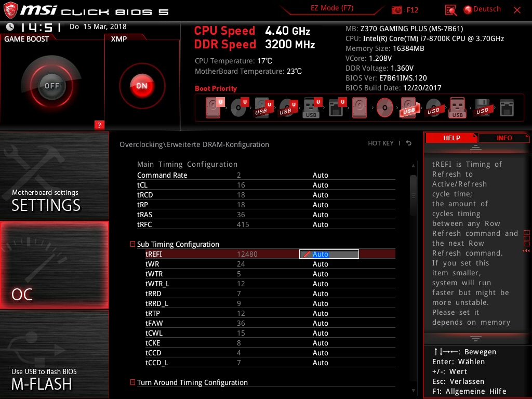The image size is (532, 399).
Task: Select the legacy red CD/DVD boot icon
Action: click(385, 108)
